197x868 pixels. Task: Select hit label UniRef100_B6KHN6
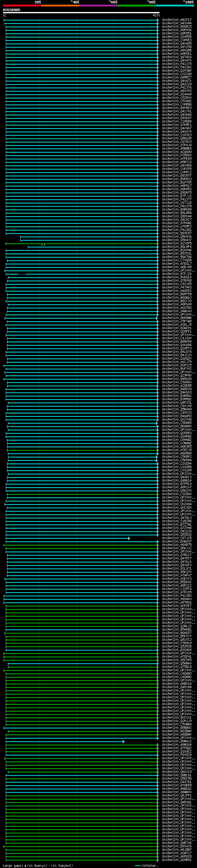point(176,318)
